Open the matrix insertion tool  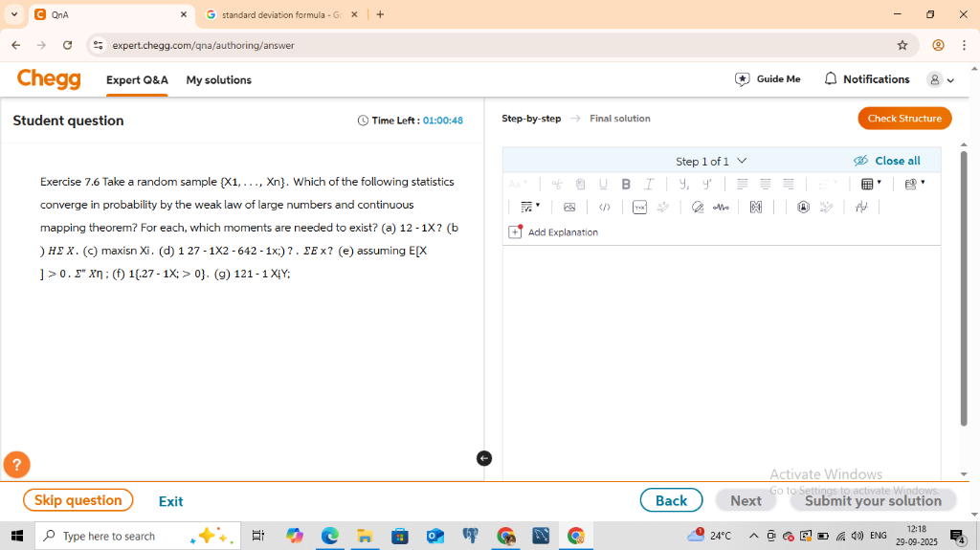pyautogui.click(x=756, y=207)
